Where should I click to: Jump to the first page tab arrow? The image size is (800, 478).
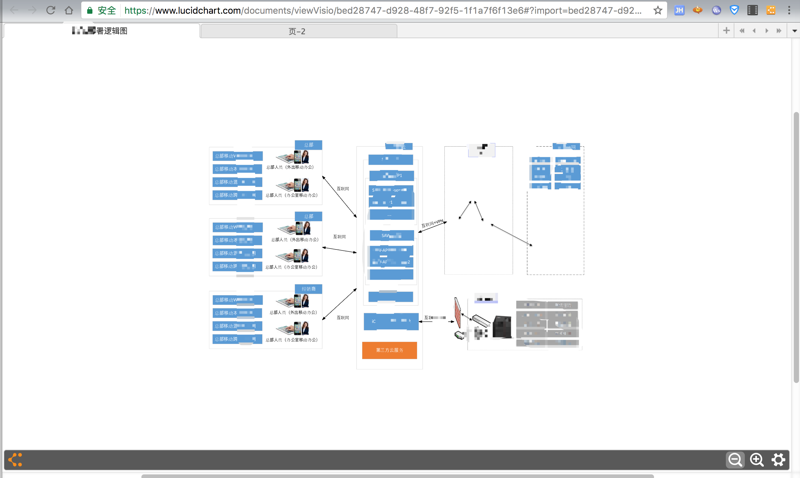point(742,31)
